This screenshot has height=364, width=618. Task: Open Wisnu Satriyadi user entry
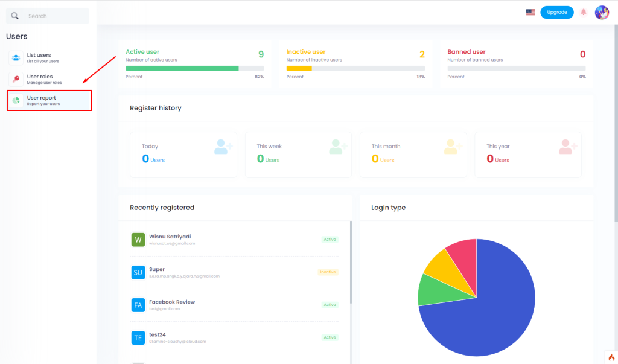coord(170,237)
